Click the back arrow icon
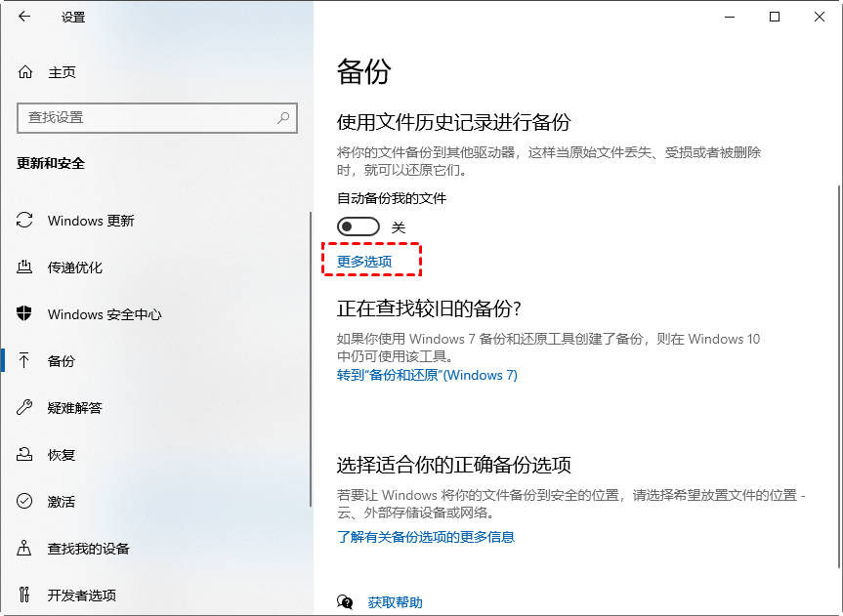This screenshot has width=843, height=616. pyautogui.click(x=24, y=17)
